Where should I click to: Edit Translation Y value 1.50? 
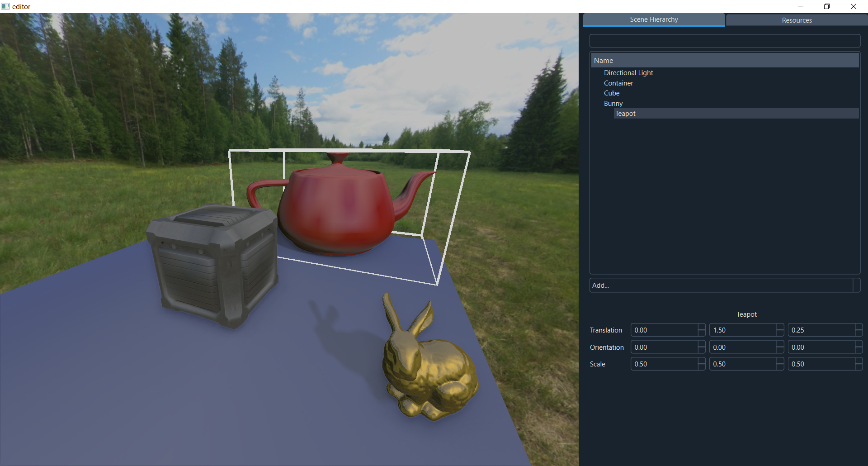tap(743, 330)
